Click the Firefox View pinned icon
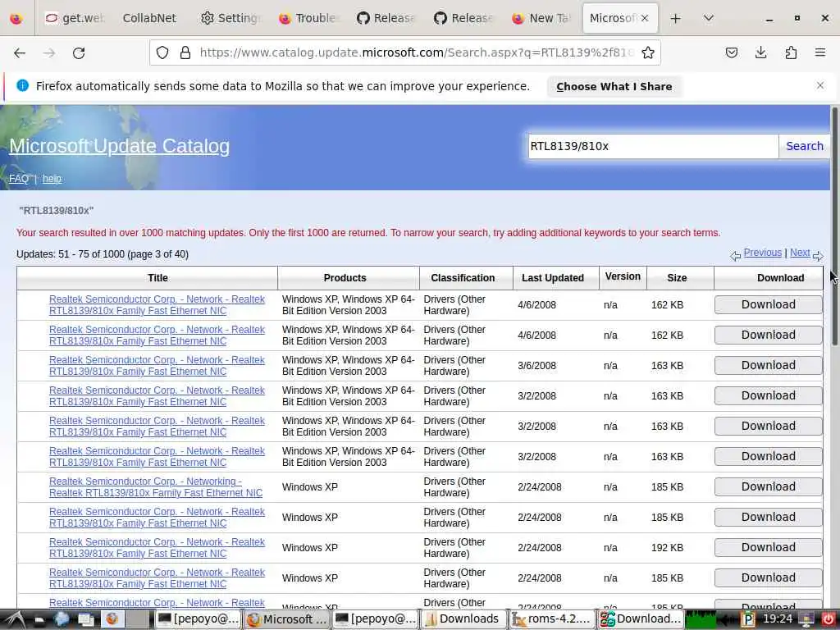The image size is (840, 630). [x=16, y=18]
